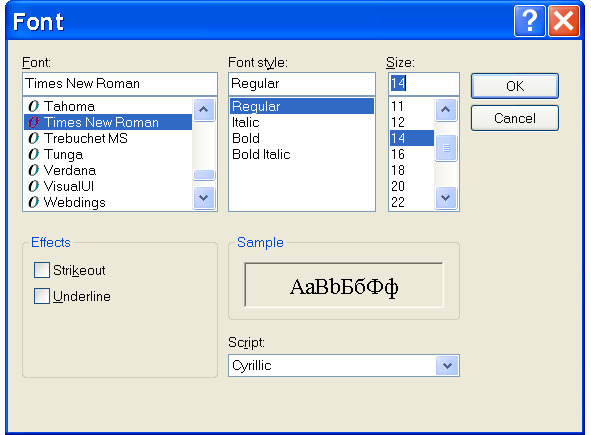Click the Font name input field
The width and height of the screenshot is (591, 435).
tap(120, 84)
